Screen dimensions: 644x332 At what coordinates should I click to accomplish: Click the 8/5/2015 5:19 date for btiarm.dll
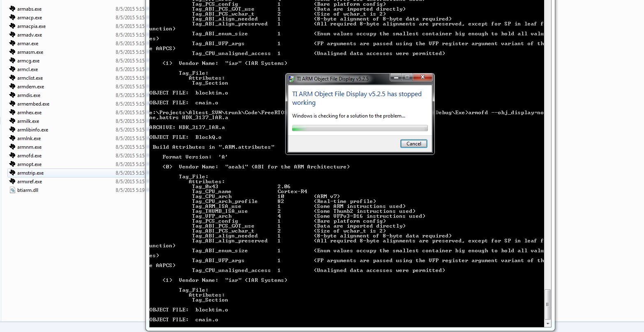(130, 190)
